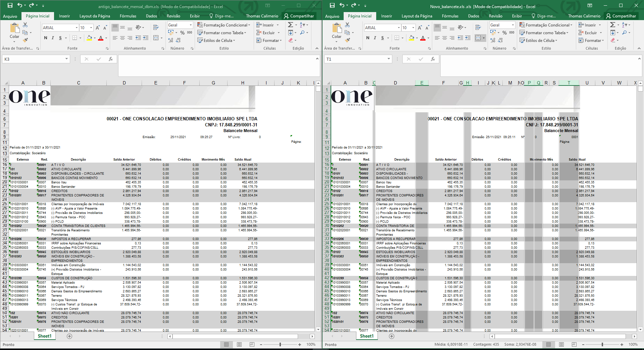Click Copy icon in right window ribbon
Image resolution: width=644 pixels, height=350 pixels.
coord(347,33)
